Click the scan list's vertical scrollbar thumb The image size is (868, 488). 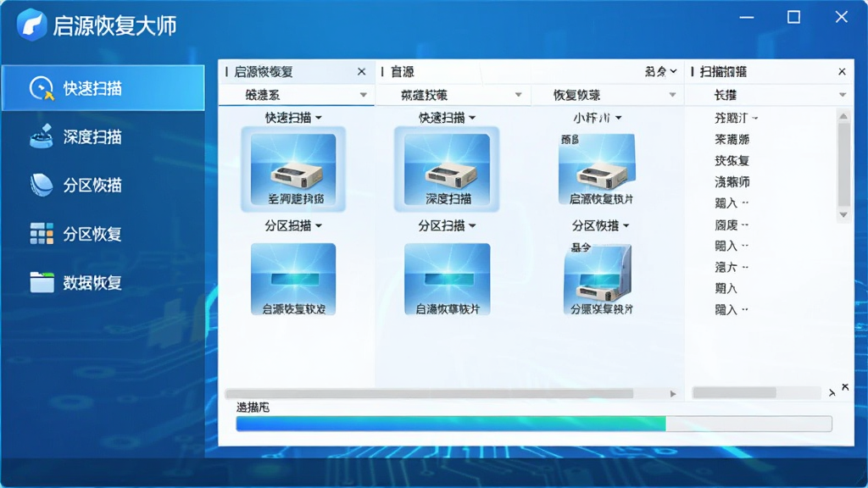pyautogui.click(x=843, y=164)
